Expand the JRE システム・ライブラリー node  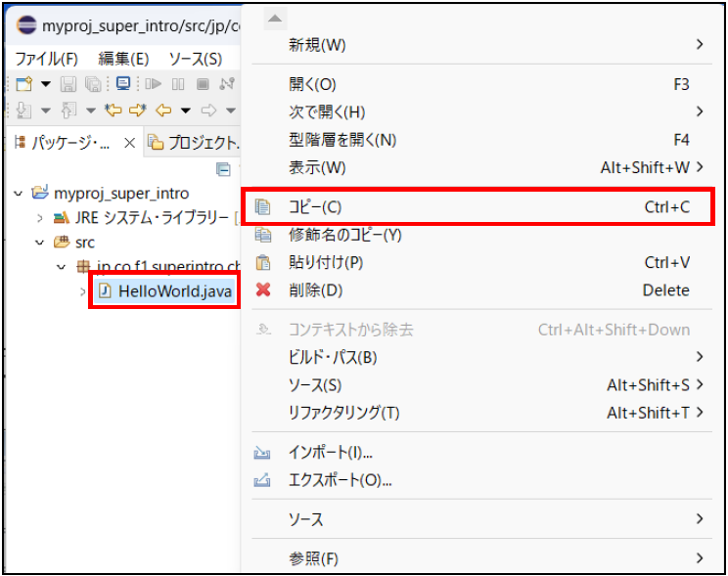[x=40, y=218]
